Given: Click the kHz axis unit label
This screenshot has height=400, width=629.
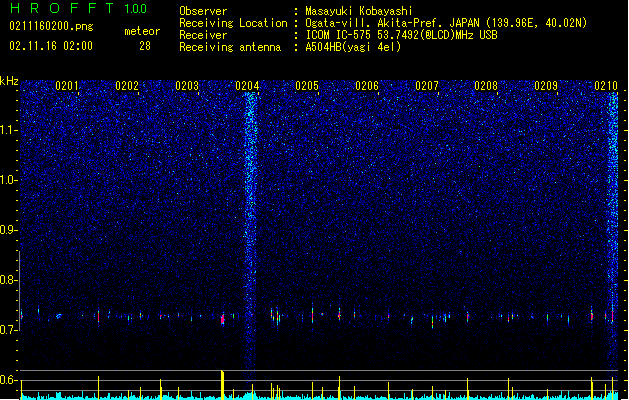Looking at the screenshot, I should pos(9,81).
